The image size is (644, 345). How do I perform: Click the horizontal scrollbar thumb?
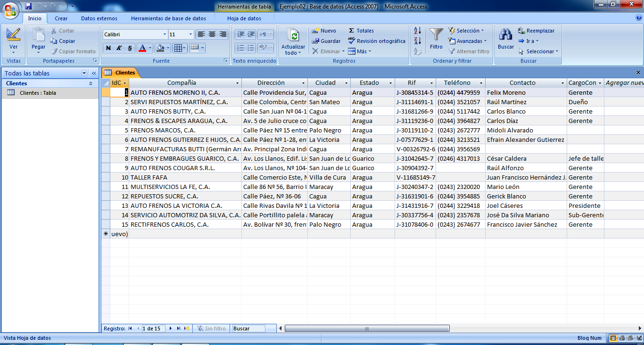(367, 329)
